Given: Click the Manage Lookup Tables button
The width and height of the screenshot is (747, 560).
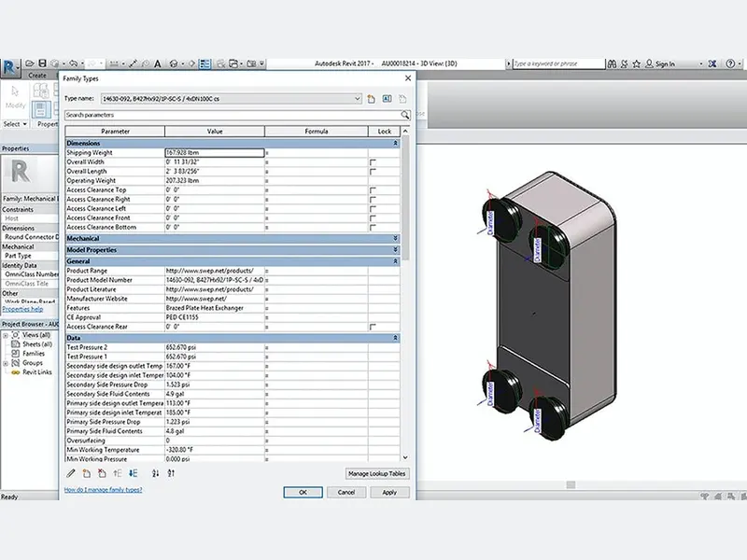Looking at the screenshot, I should (377, 474).
